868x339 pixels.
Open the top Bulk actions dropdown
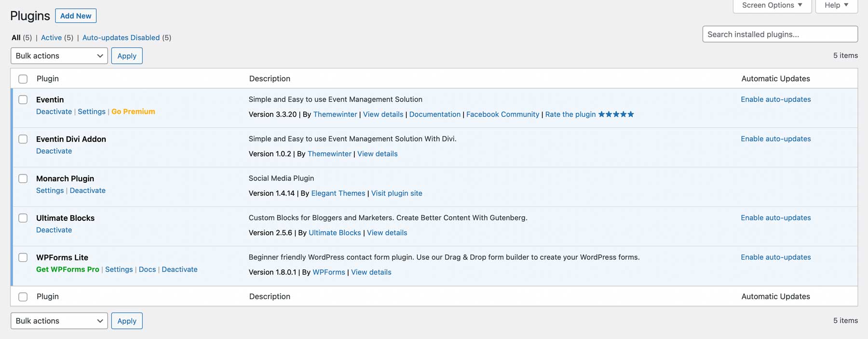tap(59, 56)
